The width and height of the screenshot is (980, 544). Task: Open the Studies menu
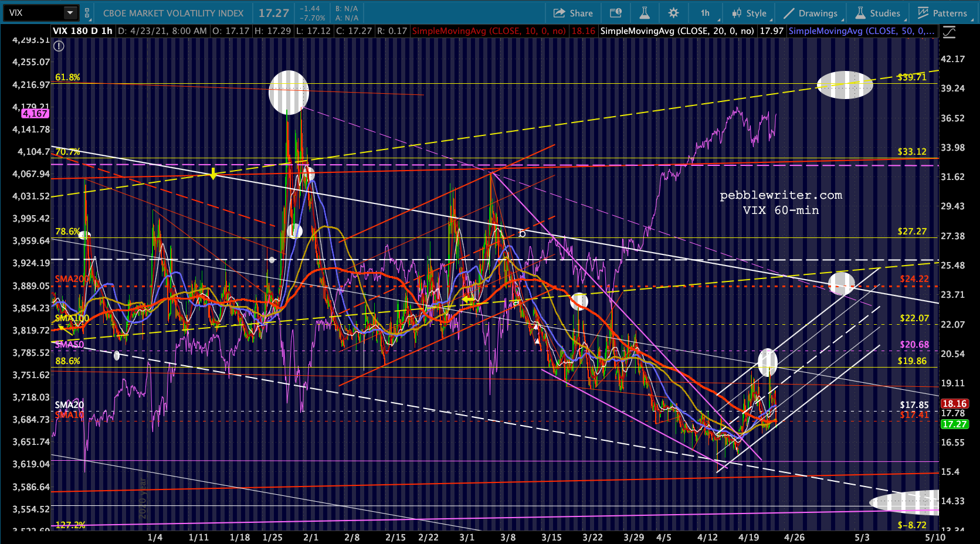coord(878,13)
